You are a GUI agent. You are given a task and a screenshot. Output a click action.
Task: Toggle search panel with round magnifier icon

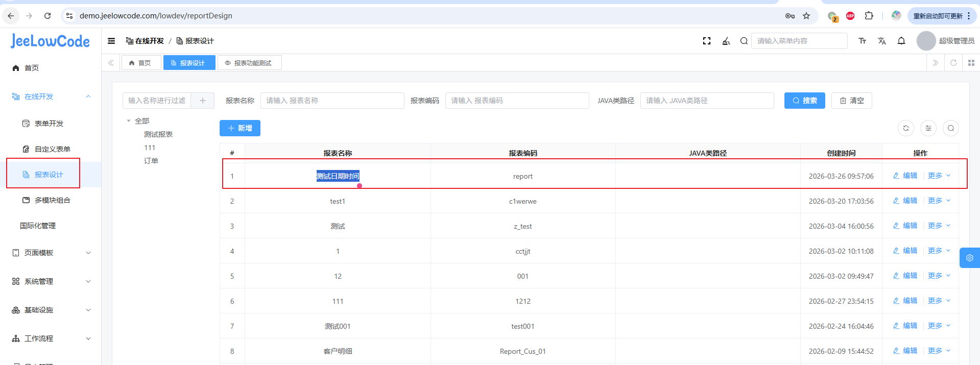[951, 128]
